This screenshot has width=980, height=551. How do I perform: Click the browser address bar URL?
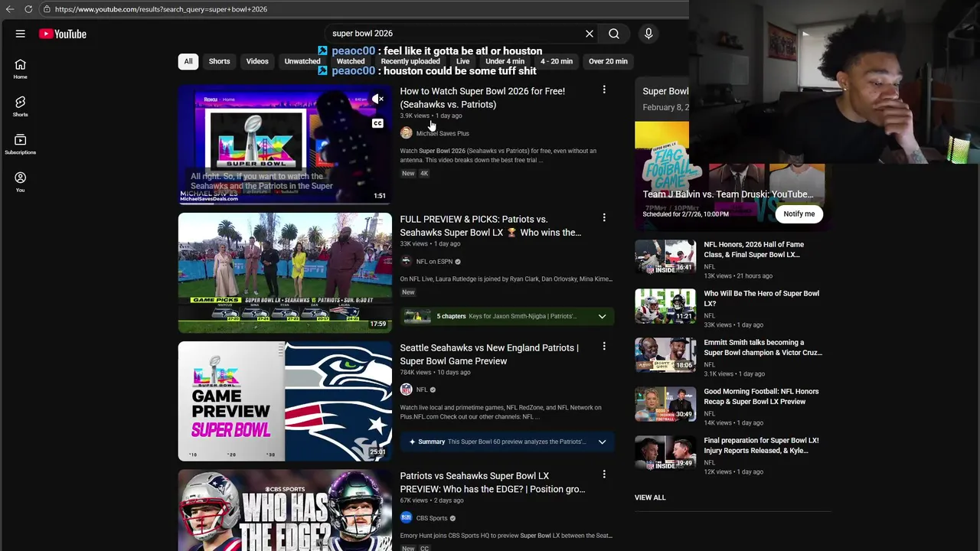[x=161, y=9]
